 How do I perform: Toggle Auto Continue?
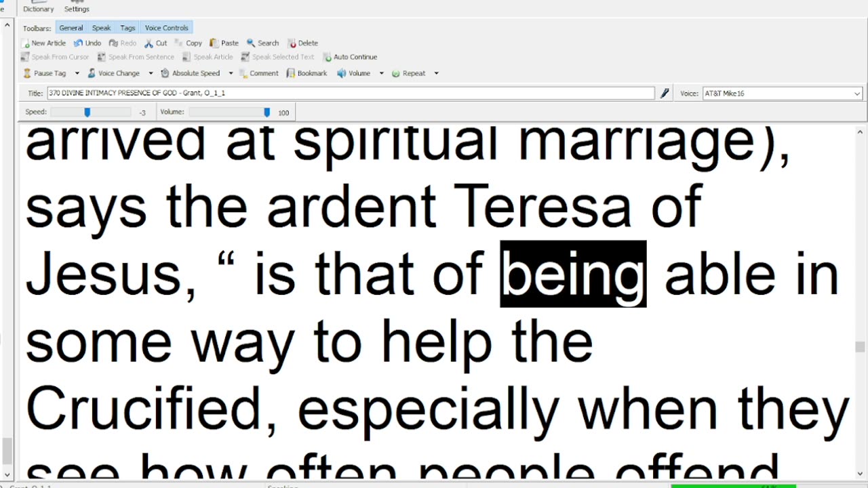pos(350,57)
